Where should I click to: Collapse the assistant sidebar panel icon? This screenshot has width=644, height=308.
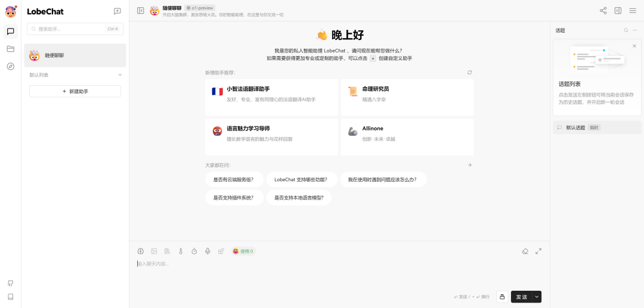(x=141, y=11)
